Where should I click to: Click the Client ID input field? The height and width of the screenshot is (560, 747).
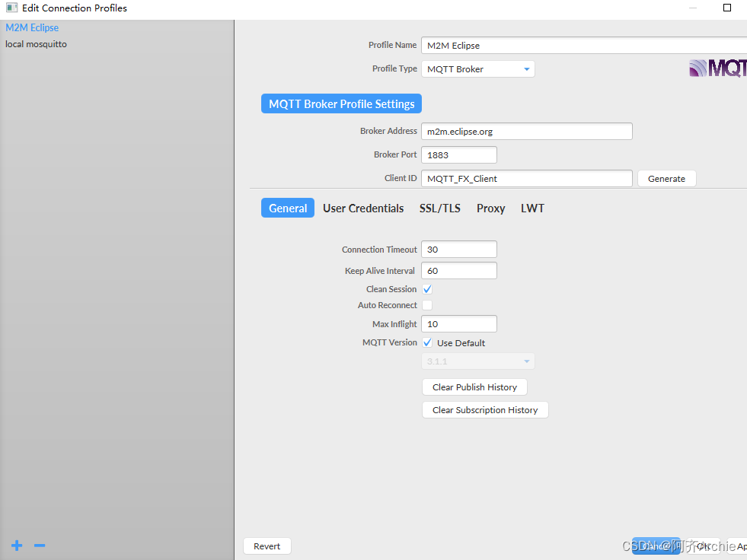pos(527,179)
